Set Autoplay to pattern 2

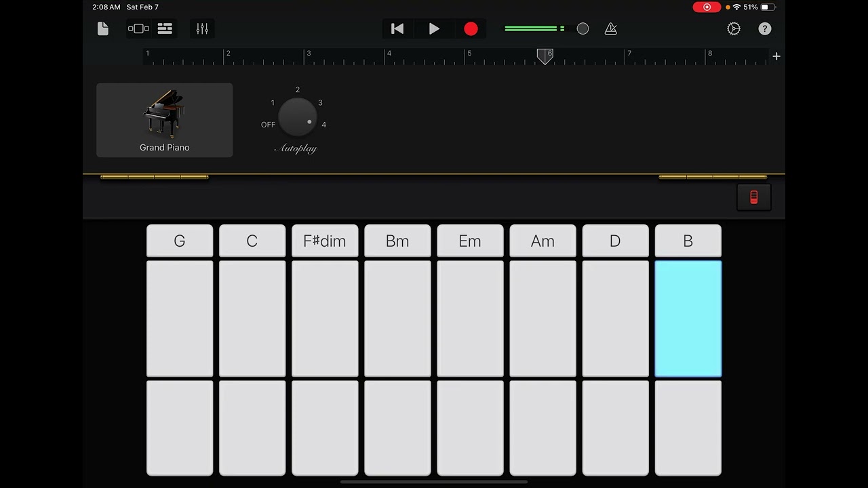point(297,89)
